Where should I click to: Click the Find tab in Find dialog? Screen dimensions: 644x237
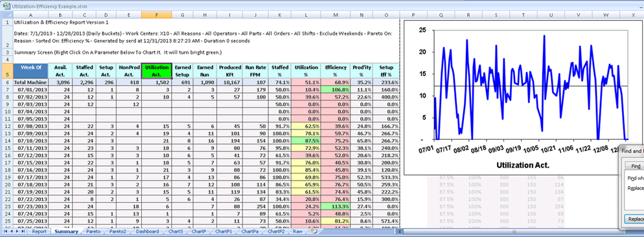point(636,166)
